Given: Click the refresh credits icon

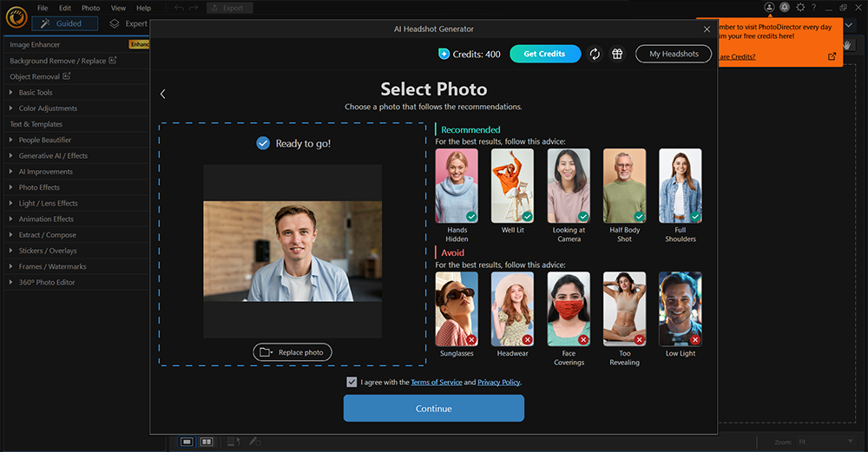Looking at the screenshot, I should coord(595,54).
